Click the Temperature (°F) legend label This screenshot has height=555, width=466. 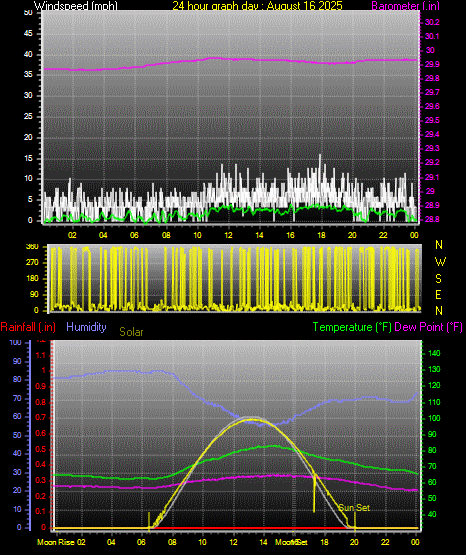tap(352, 327)
